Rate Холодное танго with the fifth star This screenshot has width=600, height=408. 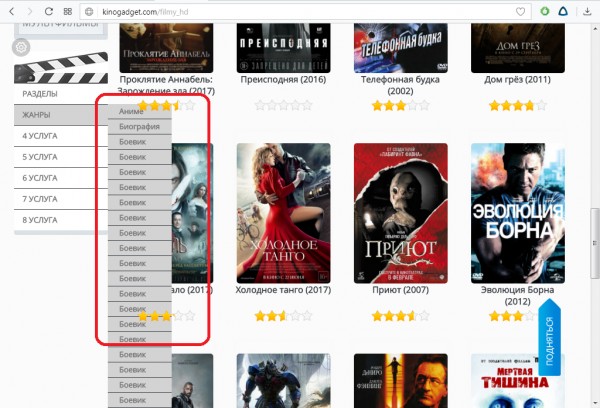(x=307, y=316)
